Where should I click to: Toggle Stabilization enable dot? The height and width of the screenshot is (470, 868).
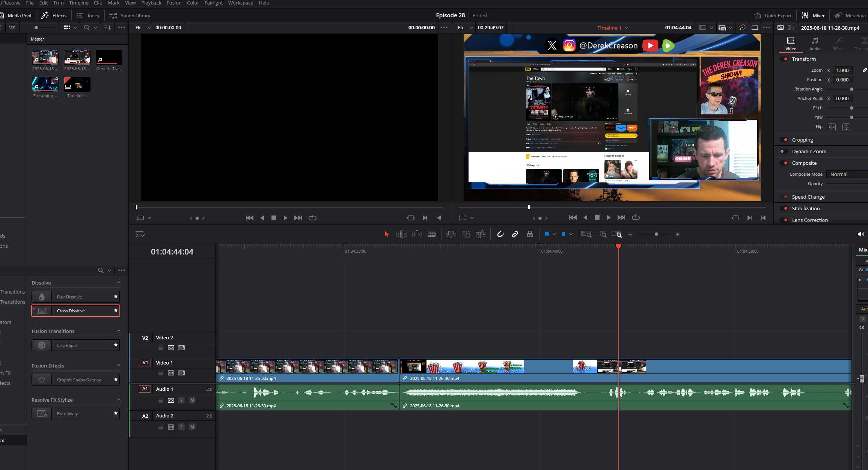785,208
